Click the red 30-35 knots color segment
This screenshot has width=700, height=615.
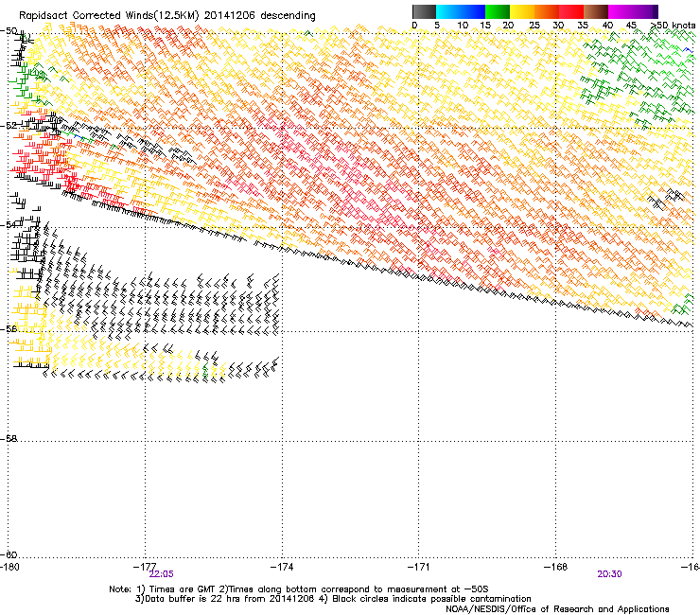[x=571, y=12]
